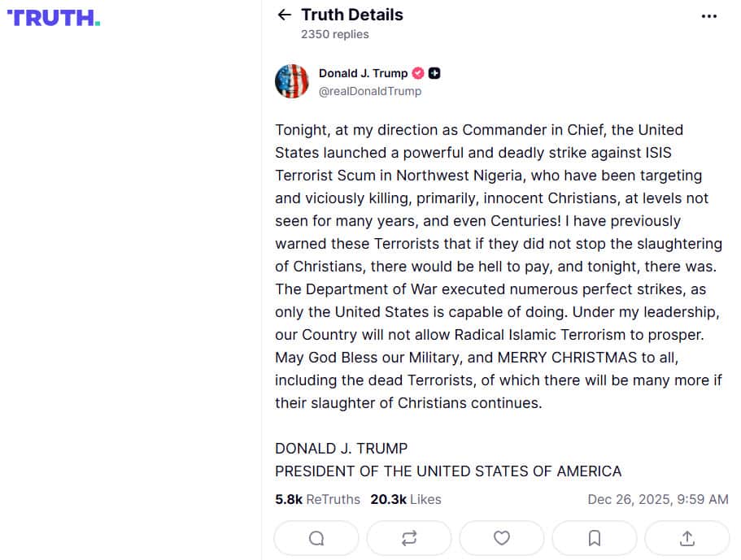Toggle the bookmark to save this post
The width and height of the screenshot is (741, 560).
[x=594, y=537]
